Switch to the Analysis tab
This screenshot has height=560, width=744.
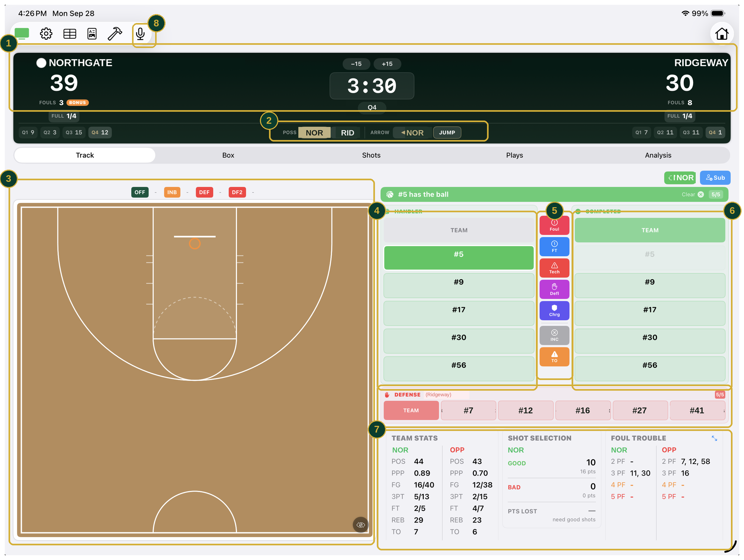[658, 155]
